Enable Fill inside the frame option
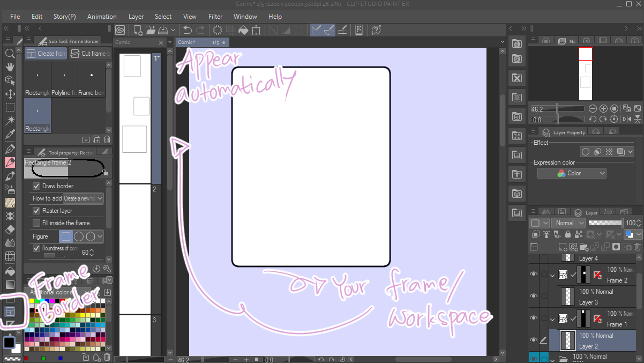 (x=36, y=223)
